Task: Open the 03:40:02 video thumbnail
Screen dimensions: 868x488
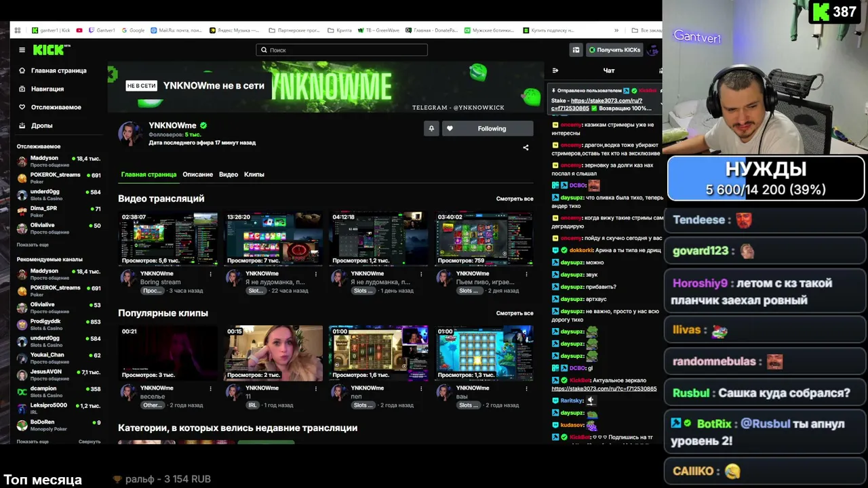Action: [x=484, y=239]
